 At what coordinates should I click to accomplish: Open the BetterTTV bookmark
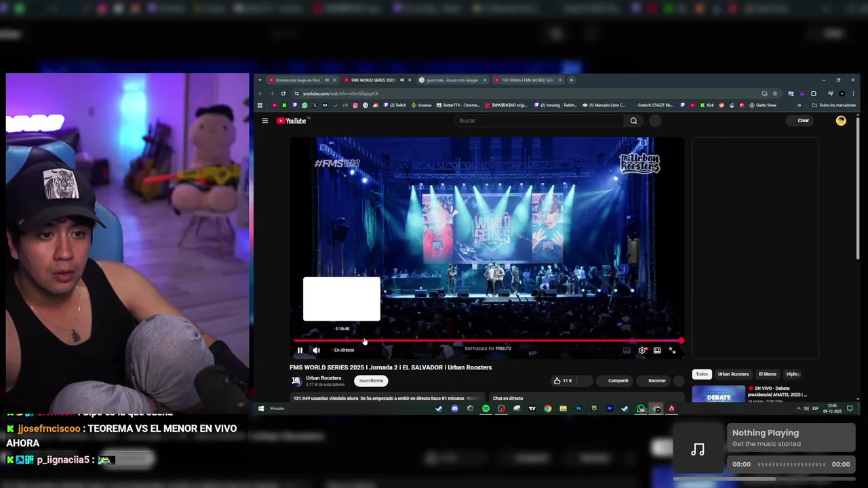(x=458, y=105)
